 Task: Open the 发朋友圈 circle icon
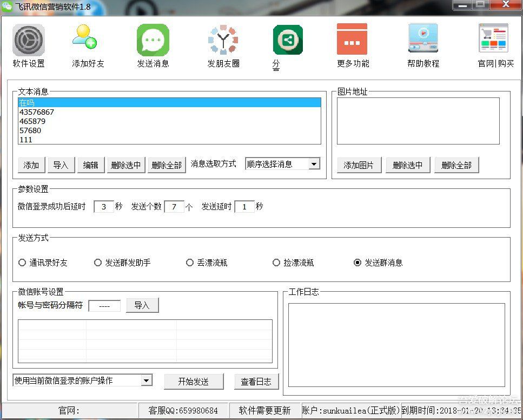tap(223, 40)
